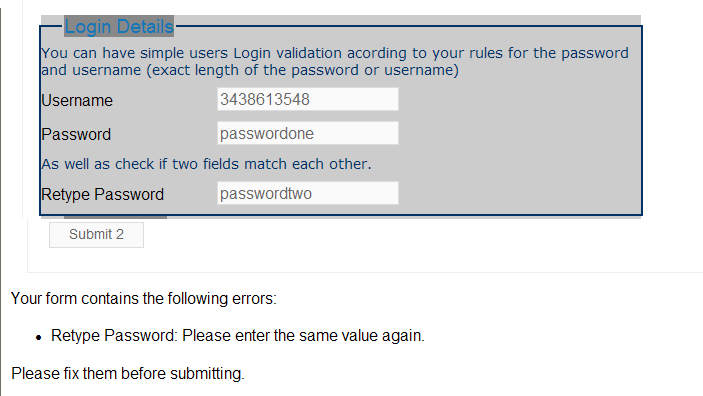The height and width of the screenshot is (396, 703).
Task: Click the '(exact length of the password' line
Action: pyautogui.click(x=250, y=70)
